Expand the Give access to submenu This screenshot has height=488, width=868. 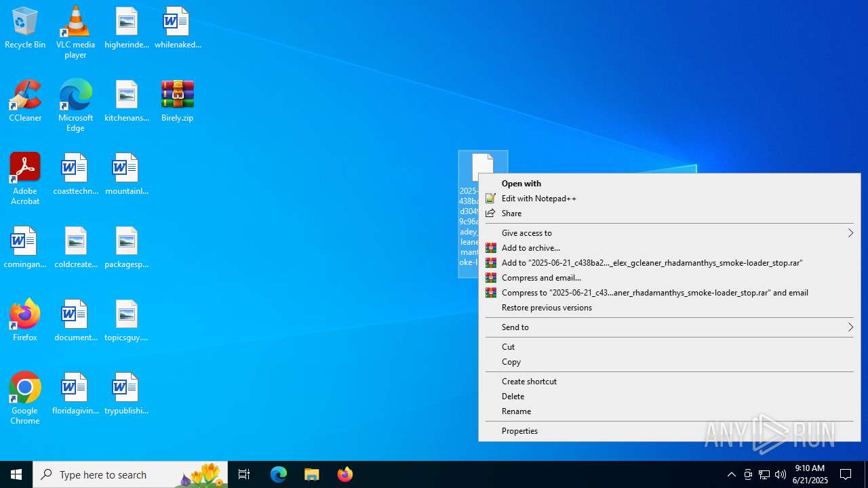point(669,232)
